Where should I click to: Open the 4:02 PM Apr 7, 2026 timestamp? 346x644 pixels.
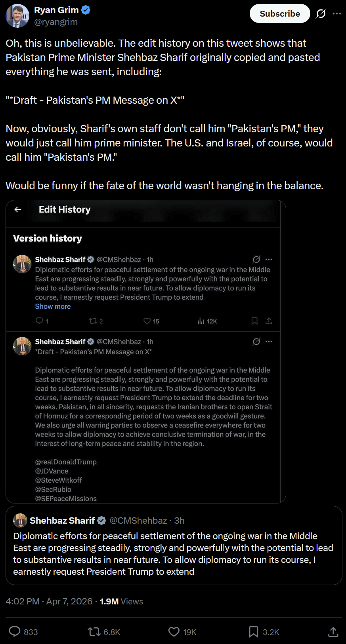[x=49, y=601]
